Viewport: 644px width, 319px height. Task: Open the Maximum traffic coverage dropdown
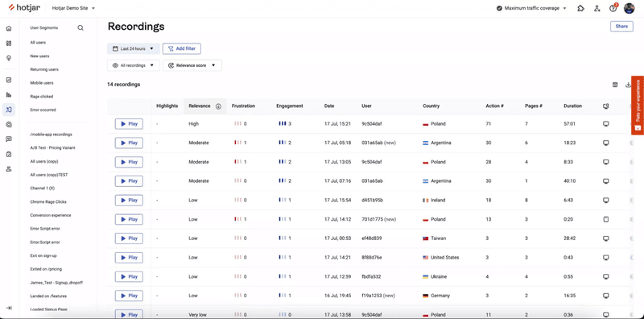point(531,8)
